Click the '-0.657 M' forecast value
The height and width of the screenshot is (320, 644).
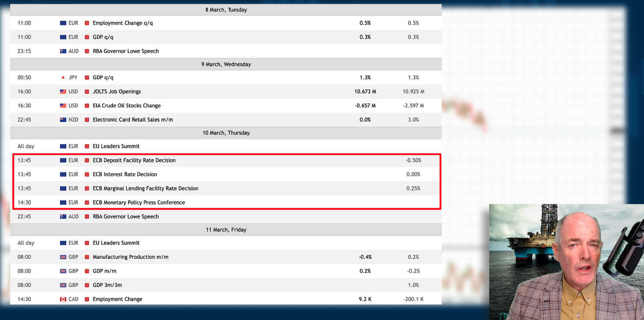[x=365, y=106]
